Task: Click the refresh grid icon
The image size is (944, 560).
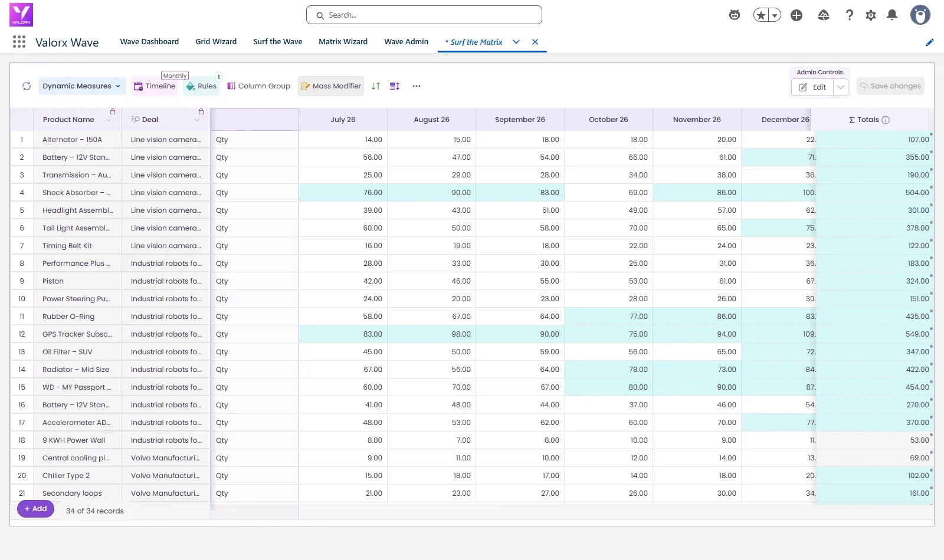Action: point(27,86)
